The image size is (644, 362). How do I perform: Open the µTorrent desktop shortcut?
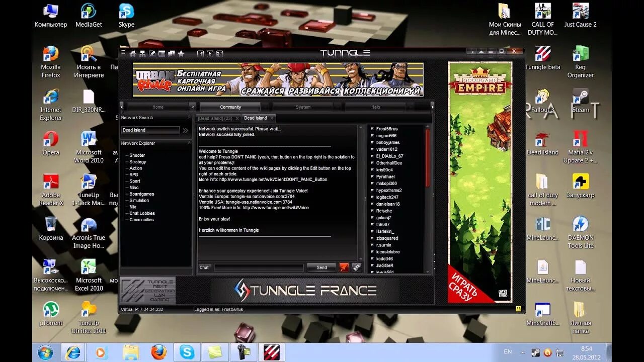coord(50,314)
